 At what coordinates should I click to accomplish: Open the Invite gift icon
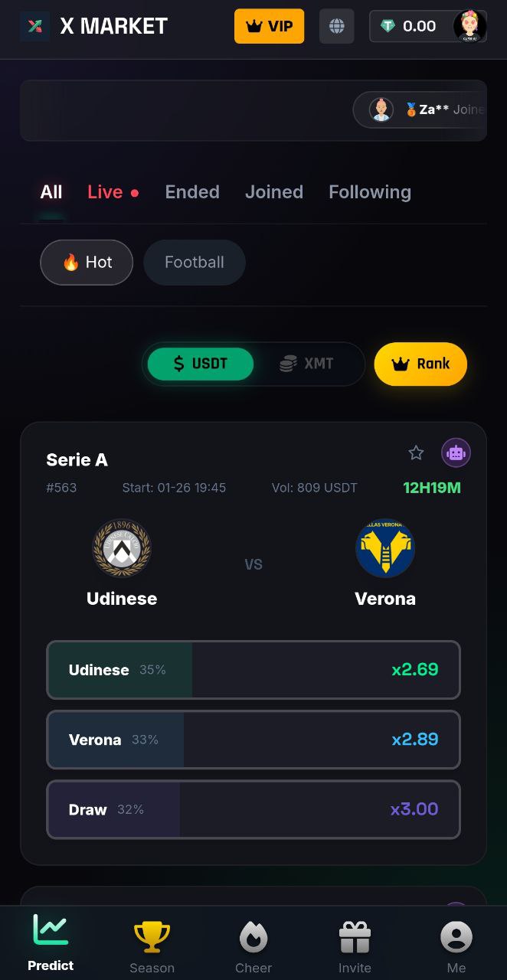[x=355, y=935]
